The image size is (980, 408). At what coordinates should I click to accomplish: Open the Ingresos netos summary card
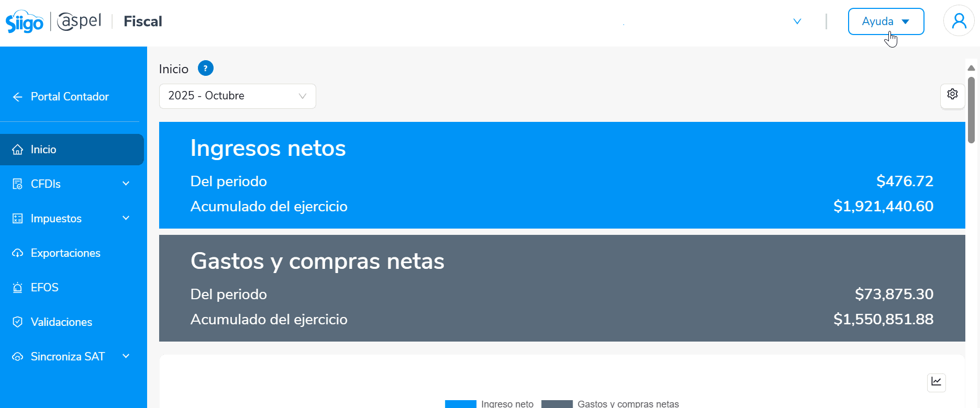562,175
